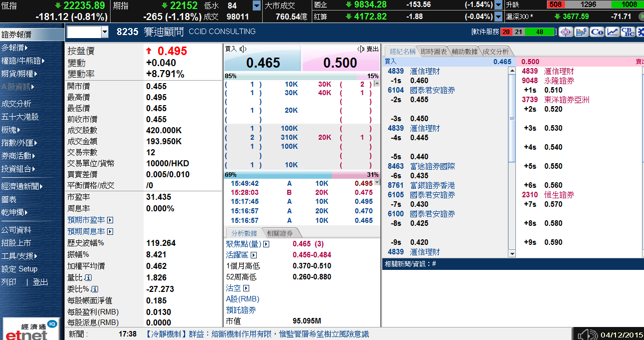Open 招股上市 in sidebar
The height and width of the screenshot is (340, 644).
click(16, 243)
